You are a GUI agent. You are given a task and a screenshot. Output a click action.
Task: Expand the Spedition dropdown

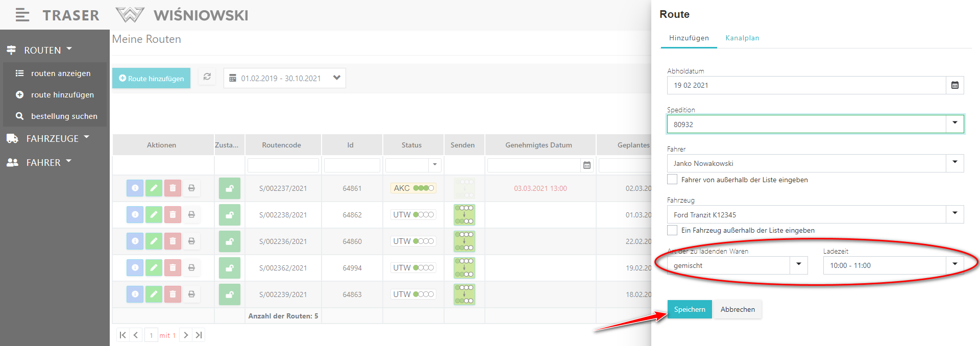[954, 123]
